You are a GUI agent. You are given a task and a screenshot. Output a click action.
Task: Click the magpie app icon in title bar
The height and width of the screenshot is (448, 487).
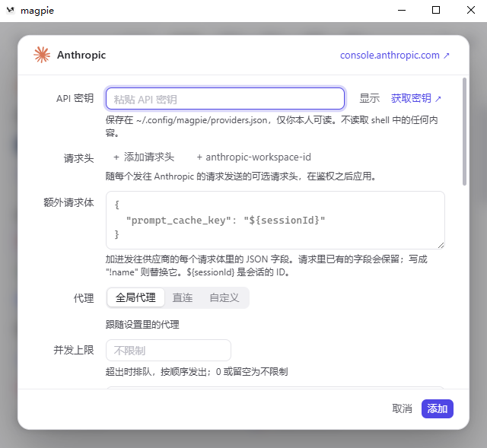tap(11, 10)
